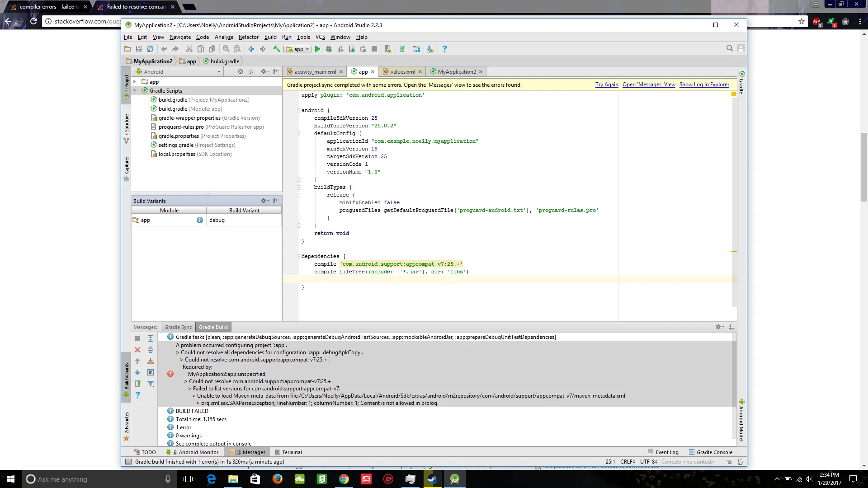Click Open 'Messages' View link

(648, 84)
